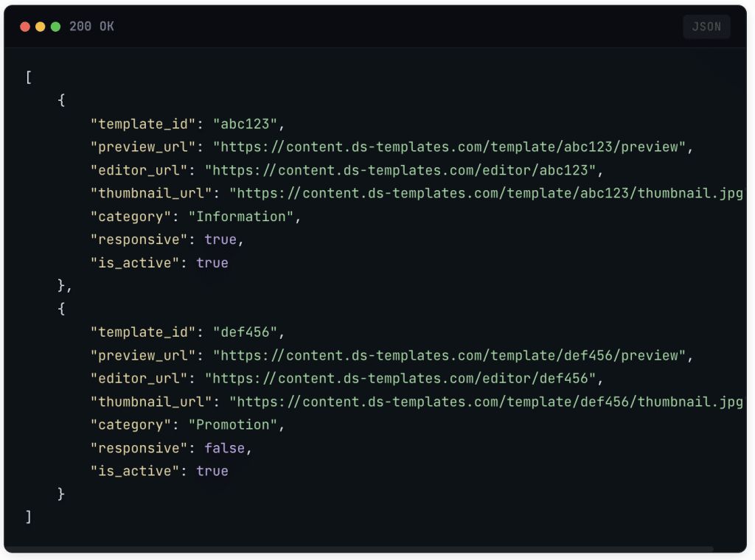
Task: Open the abc123 preview URL
Action: pyautogui.click(x=450, y=147)
